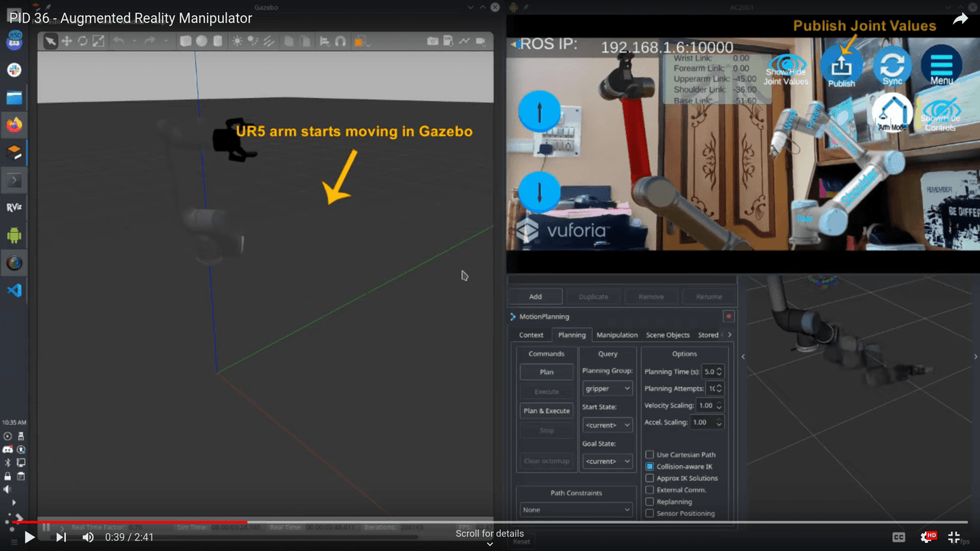Switch to the Manipulation tab
The height and width of the screenshot is (551, 980).
click(x=617, y=335)
